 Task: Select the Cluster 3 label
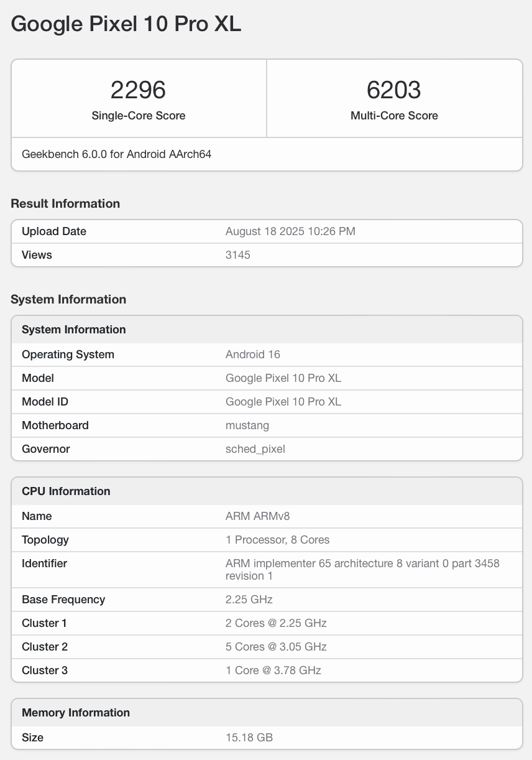coord(45,670)
